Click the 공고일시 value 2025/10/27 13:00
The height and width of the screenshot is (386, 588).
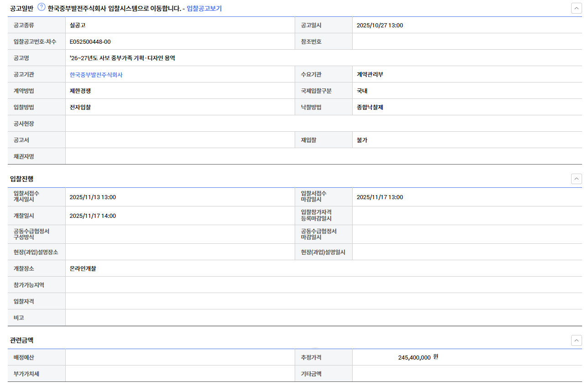pyautogui.click(x=380, y=26)
